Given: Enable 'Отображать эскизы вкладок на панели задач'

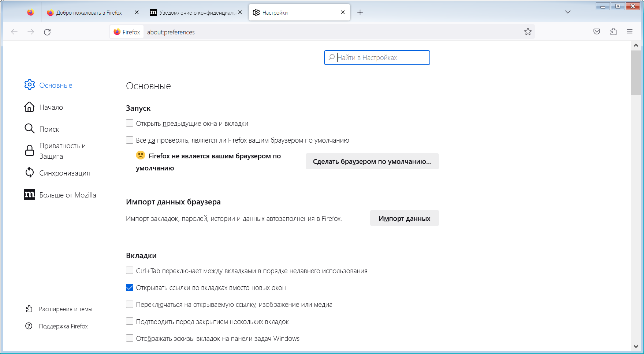Looking at the screenshot, I should (x=130, y=338).
